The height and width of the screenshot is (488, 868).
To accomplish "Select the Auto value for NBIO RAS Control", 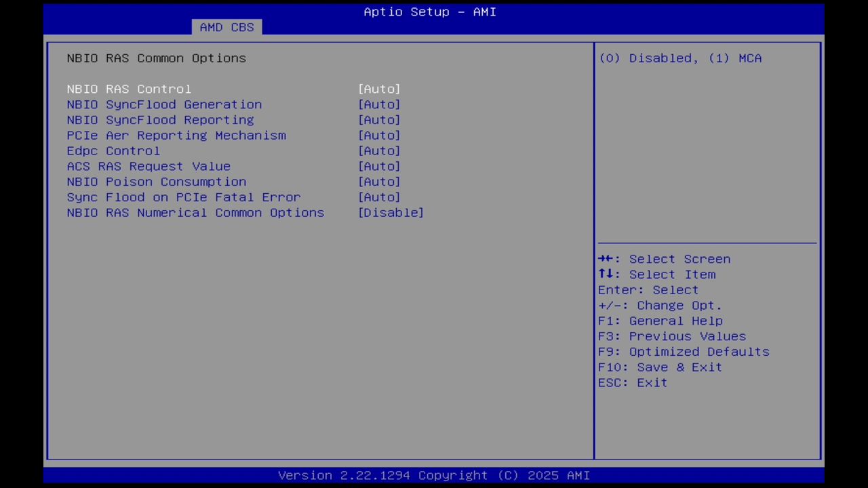I will coord(379,89).
